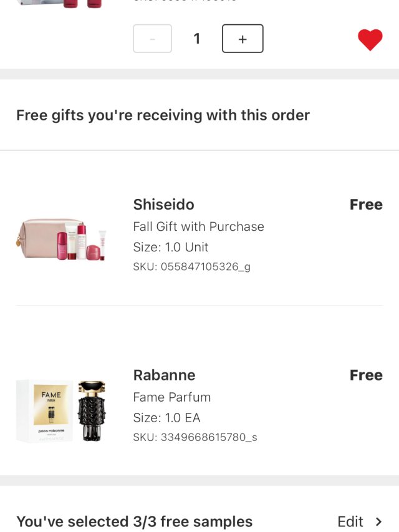The height and width of the screenshot is (532, 399).
Task: Select the Fall Gift with Purchase title
Action: tap(198, 226)
